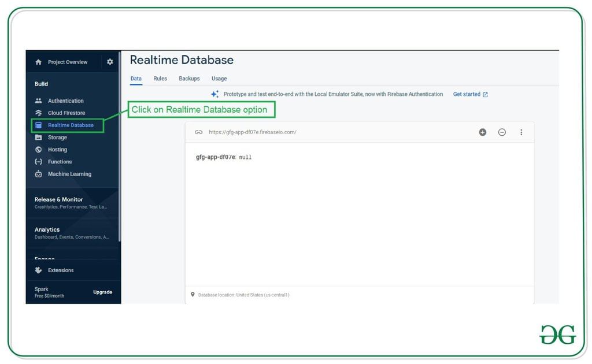The image size is (592, 364).
Task: Switch to the Rules tab
Action: (160, 78)
